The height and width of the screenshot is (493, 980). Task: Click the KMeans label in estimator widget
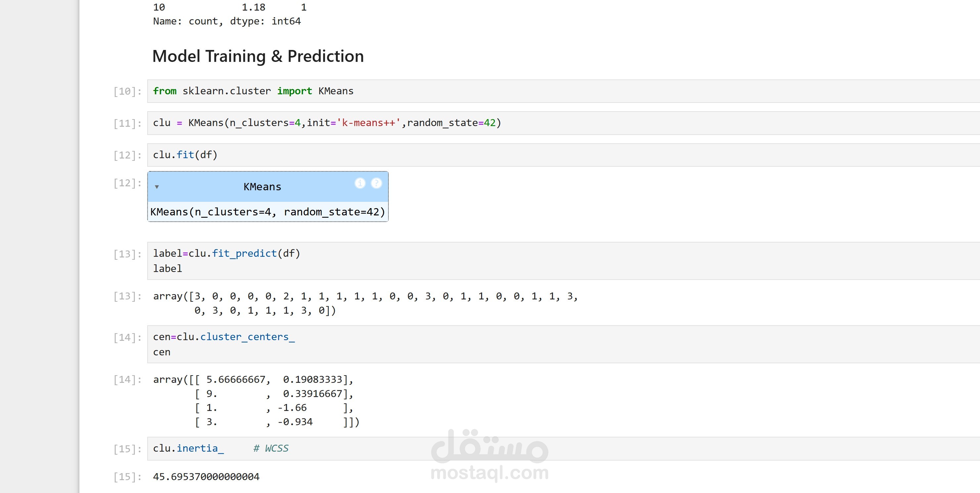click(262, 187)
